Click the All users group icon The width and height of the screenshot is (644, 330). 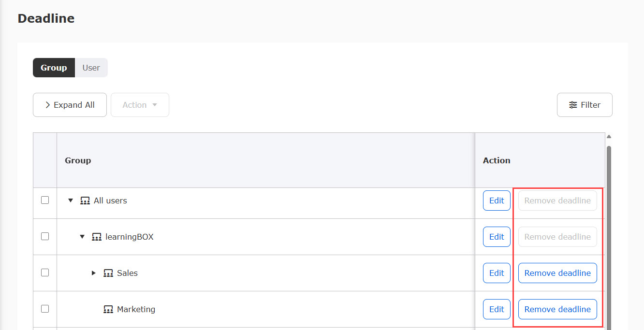[x=85, y=201]
